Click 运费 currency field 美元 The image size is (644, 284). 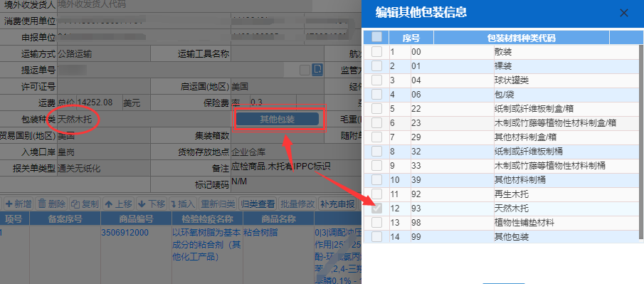pyautogui.click(x=136, y=102)
